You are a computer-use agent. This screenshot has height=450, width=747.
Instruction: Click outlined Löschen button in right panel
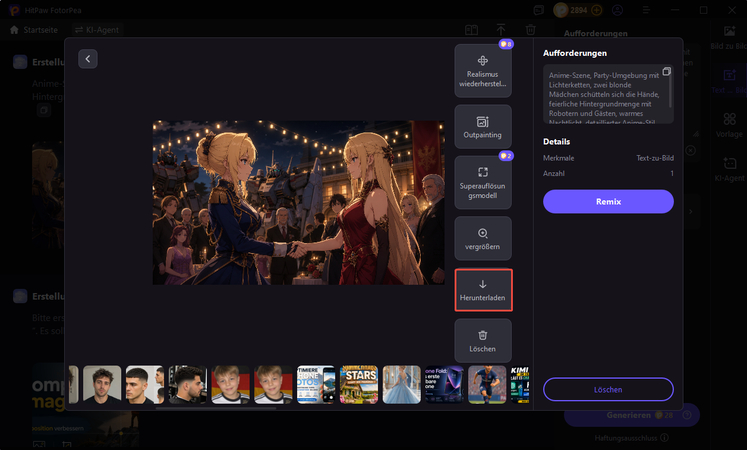[x=608, y=390]
